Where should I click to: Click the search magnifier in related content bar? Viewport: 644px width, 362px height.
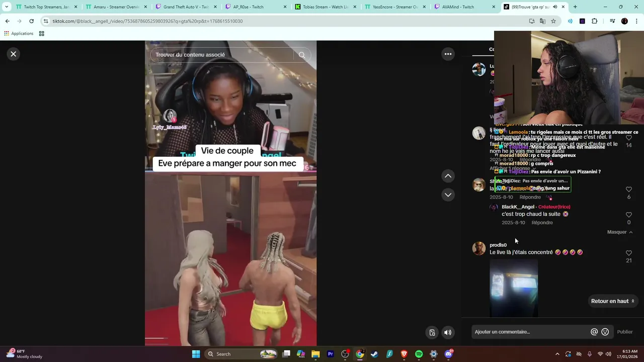click(x=302, y=55)
